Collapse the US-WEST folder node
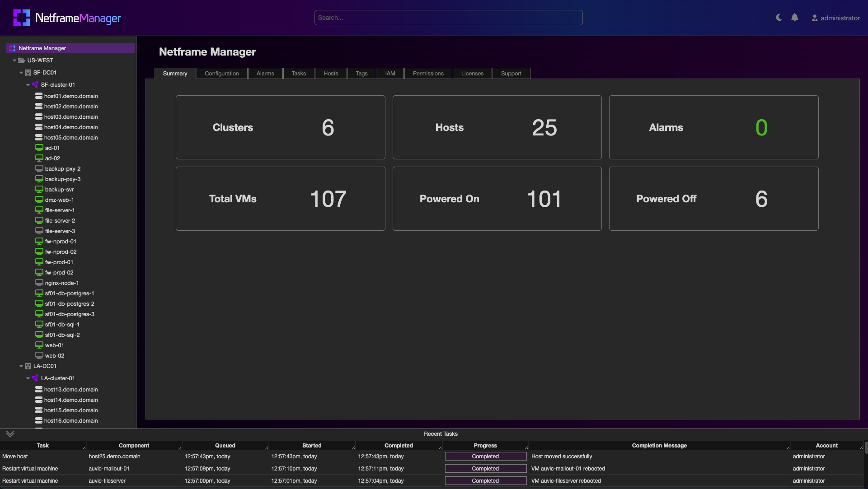868x489 pixels. coord(15,60)
